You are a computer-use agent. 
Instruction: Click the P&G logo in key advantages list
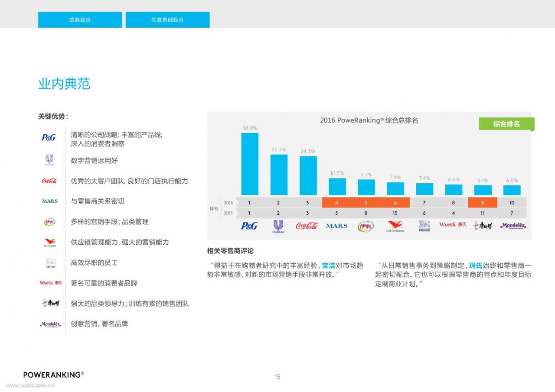49,138
